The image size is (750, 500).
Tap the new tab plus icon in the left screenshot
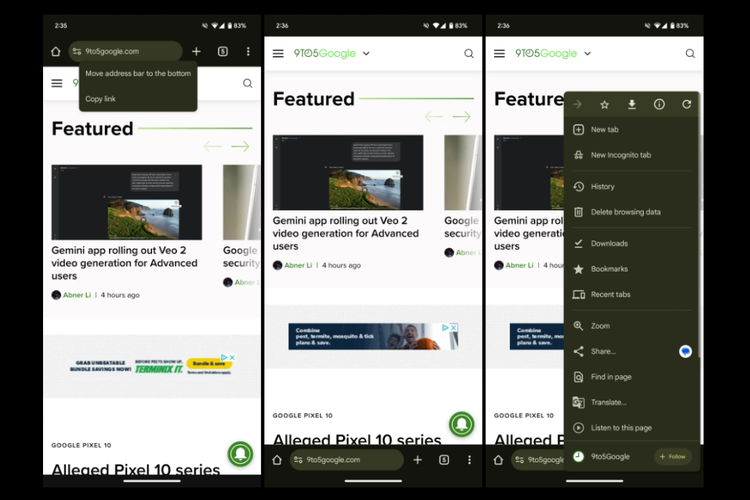coord(196,51)
